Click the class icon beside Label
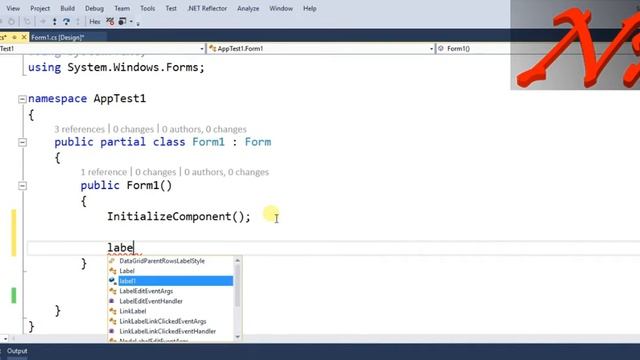 click(113, 271)
